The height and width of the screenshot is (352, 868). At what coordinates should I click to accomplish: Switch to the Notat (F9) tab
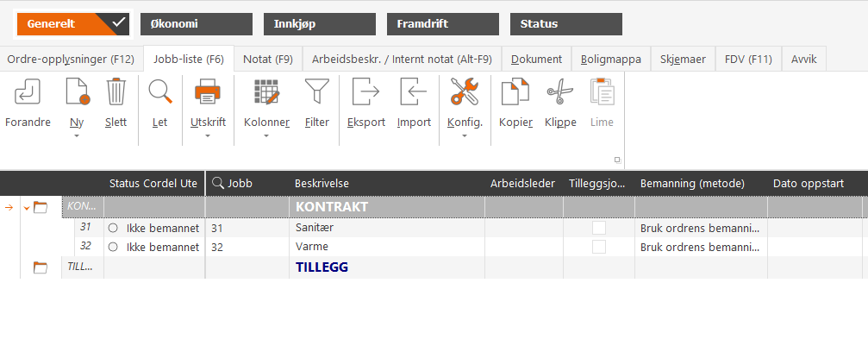tap(268, 60)
